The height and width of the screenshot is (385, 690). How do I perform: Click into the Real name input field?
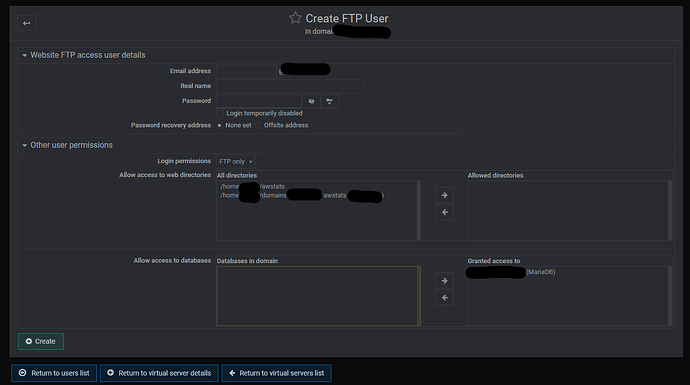click(290, 86)
